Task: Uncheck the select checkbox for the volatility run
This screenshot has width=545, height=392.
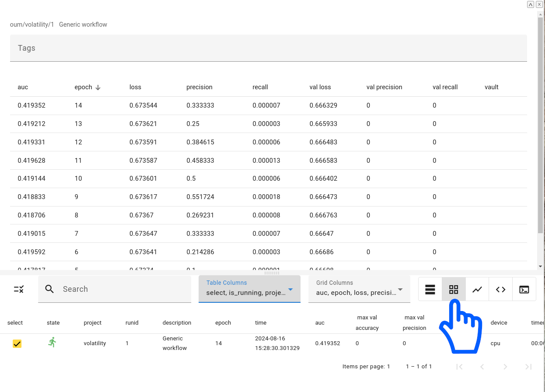Action: pyautogui.click(x=17, y=343)
